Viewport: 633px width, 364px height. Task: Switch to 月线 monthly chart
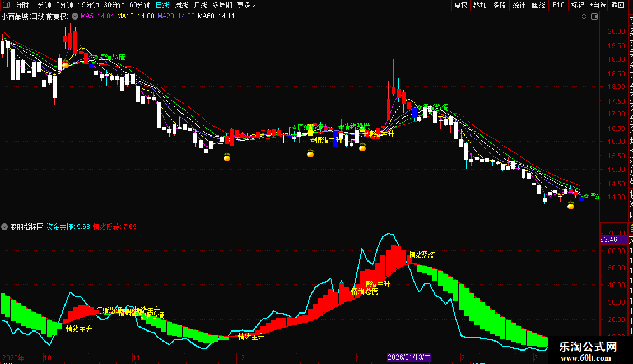point(200,5)
